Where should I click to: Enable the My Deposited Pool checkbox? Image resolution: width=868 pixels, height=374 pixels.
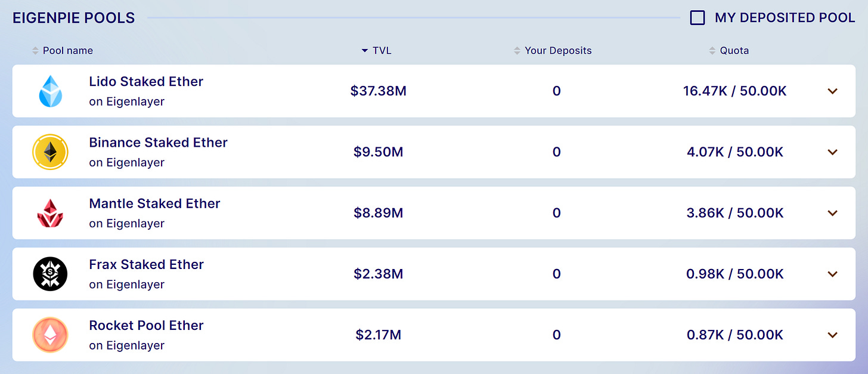tap(697, 18)
